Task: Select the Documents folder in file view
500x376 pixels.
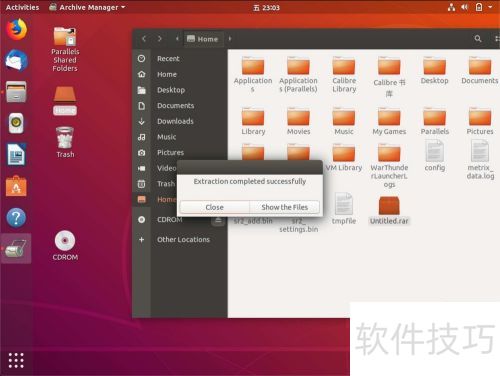Action: point(480,70)
